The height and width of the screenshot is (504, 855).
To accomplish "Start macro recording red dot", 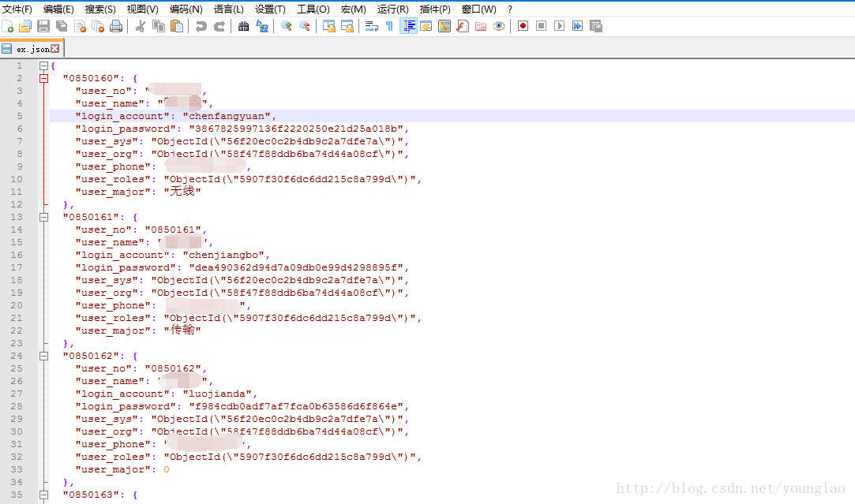I will point(523,26).
